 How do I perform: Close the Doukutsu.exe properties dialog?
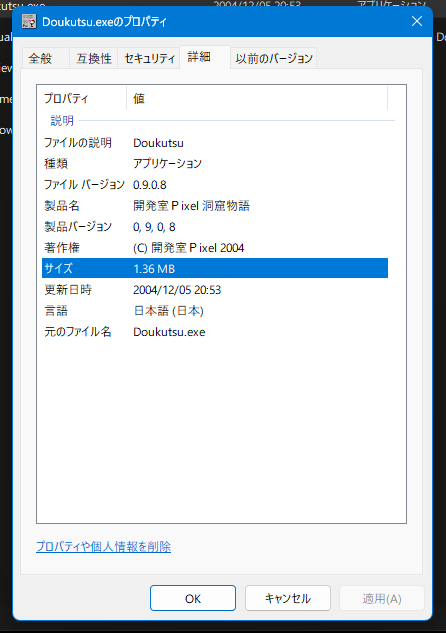tap(417, 21)
